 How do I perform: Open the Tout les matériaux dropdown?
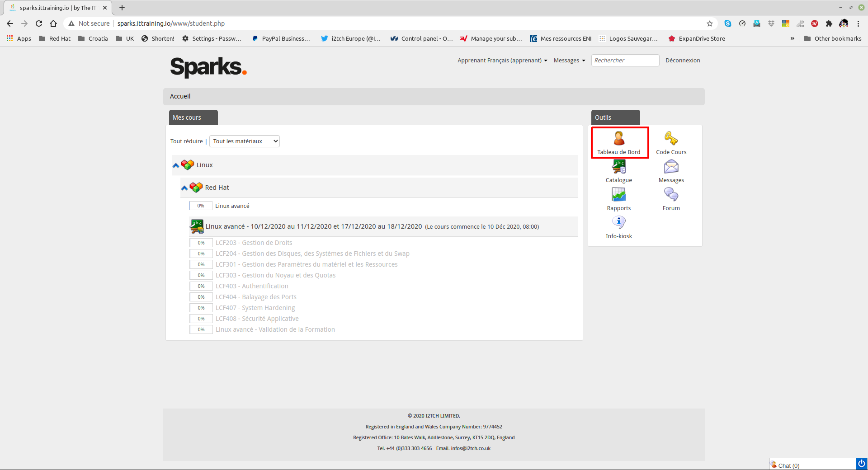click(x=245, y=141)
